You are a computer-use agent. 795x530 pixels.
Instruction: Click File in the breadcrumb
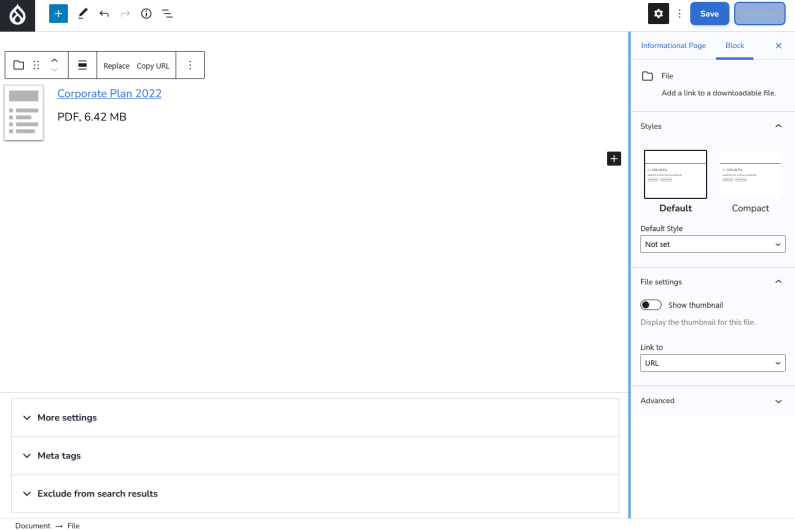tap(74, 525)
